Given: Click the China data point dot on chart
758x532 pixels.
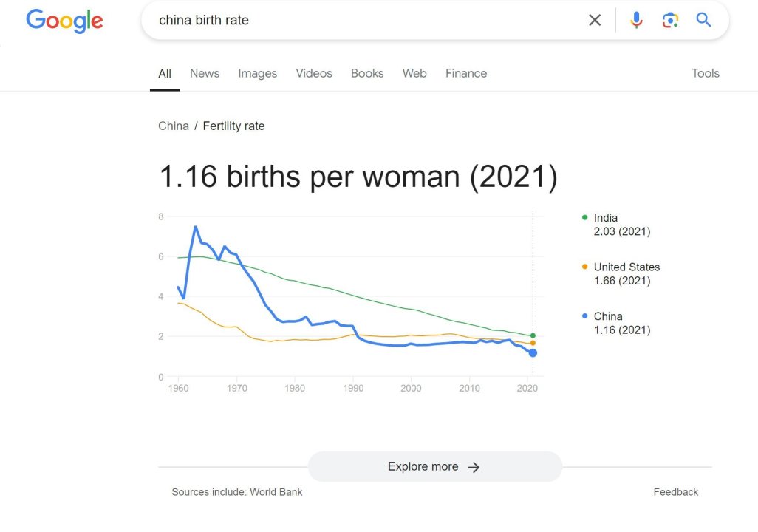Looking at the screenshot, I should (533, 353).
